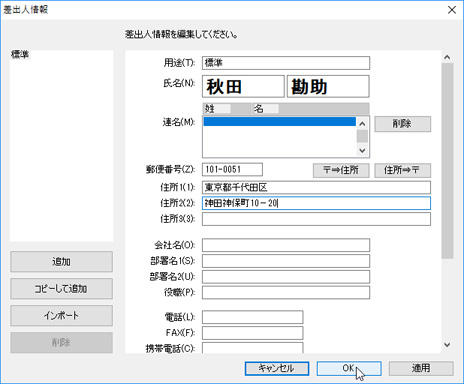Focus the 部署名1(S) input field

pos(286,261)
